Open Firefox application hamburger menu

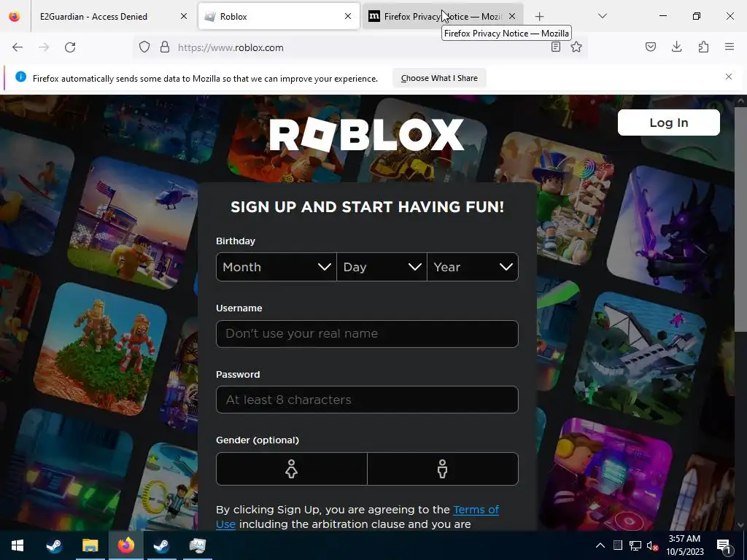[x=729, y=47]
